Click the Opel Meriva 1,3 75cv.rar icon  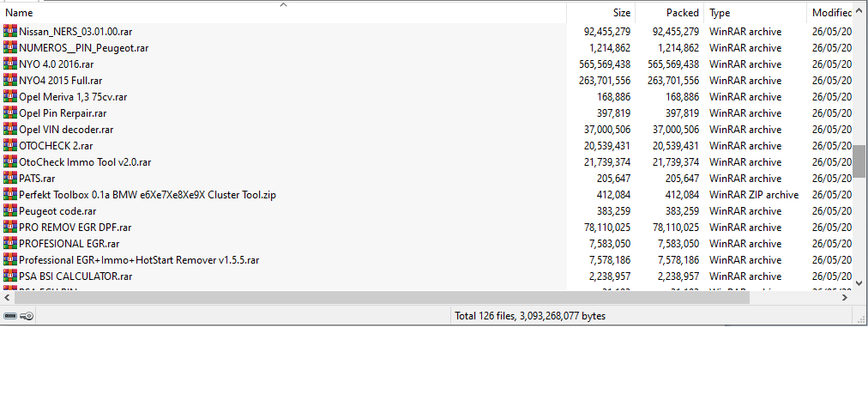coord(10,96)
